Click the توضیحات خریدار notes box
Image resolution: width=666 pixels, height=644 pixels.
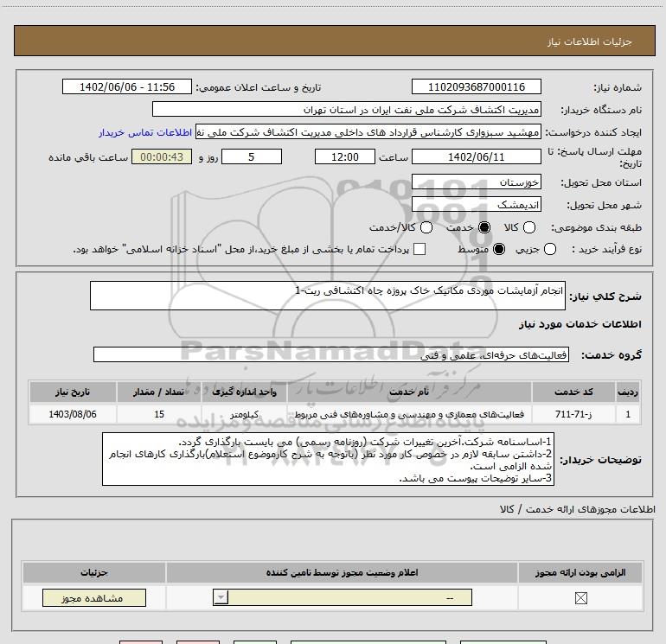coord(328,459)
